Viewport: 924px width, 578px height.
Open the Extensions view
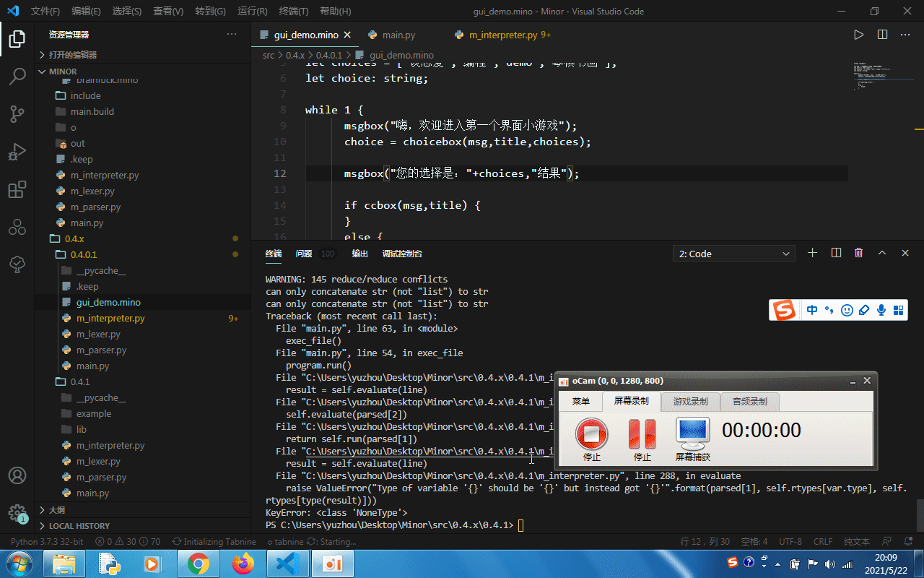pyautogui.click(x=17, y=189)
